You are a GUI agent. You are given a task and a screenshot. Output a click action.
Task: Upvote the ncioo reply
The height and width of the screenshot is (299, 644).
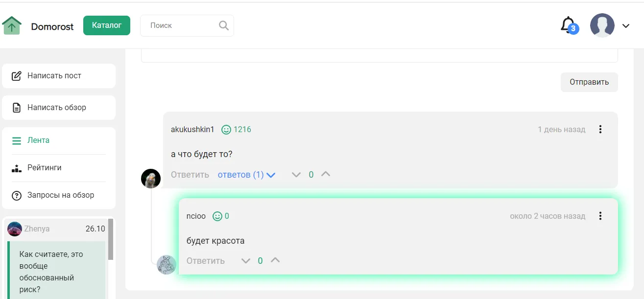click(275, 260)
